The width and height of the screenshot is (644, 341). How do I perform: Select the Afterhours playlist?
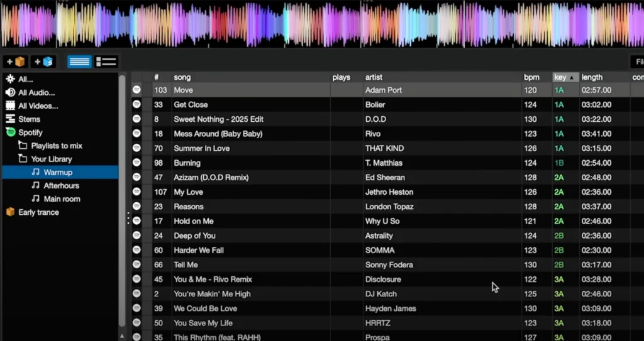pyautogui.click(x=61, y=186)
